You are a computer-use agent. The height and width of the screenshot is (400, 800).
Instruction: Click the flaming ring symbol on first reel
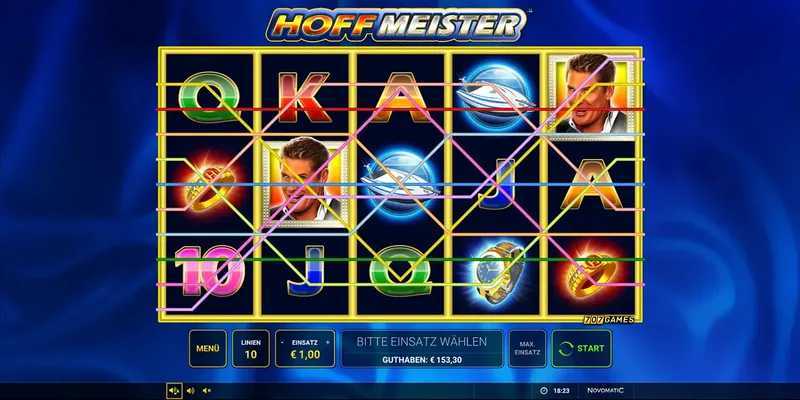click(210, 183)
